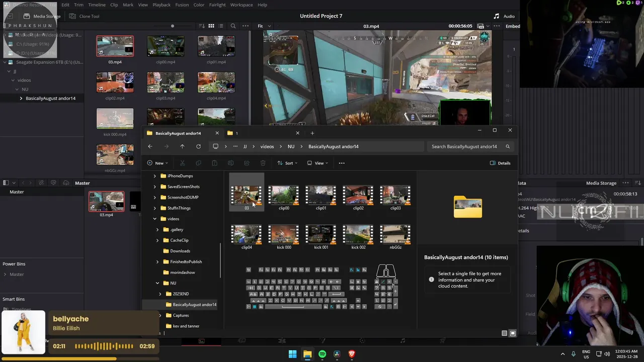Open Brave browser from the taskbar
The width and height of the screenshot is (644, 362).
click(352, 354)
